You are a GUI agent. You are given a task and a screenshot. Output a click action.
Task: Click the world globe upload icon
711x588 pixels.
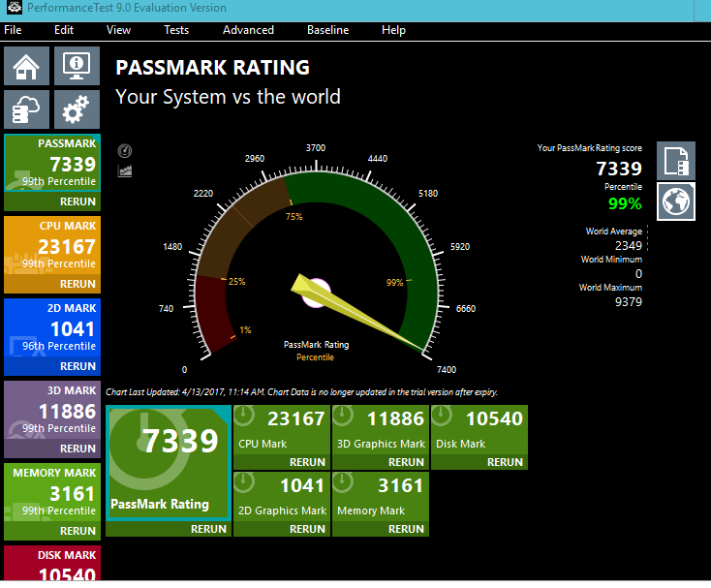coord(675,201)
